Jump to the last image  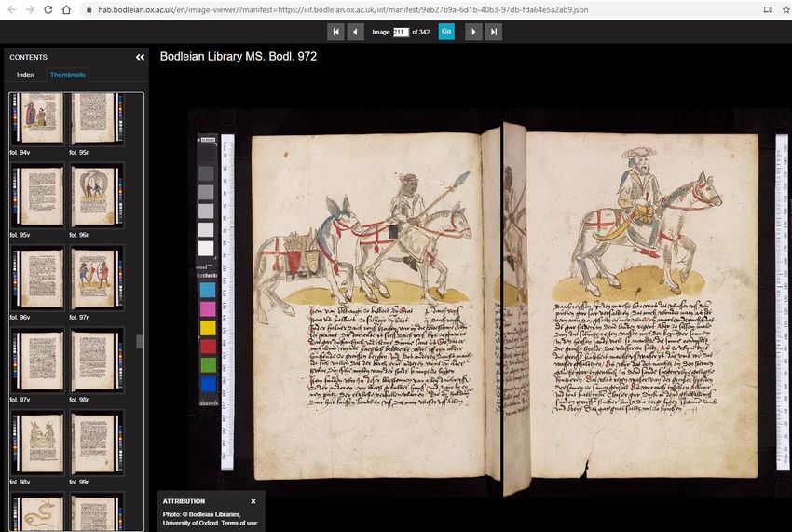(494, 32)
